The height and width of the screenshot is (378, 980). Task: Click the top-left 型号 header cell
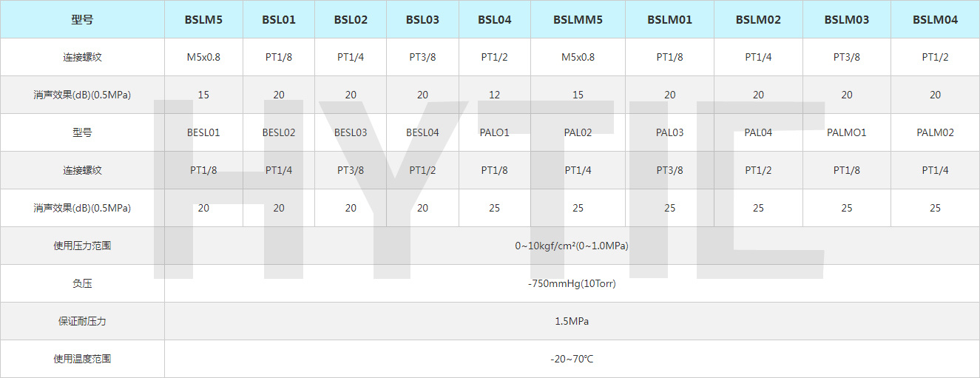82,19
